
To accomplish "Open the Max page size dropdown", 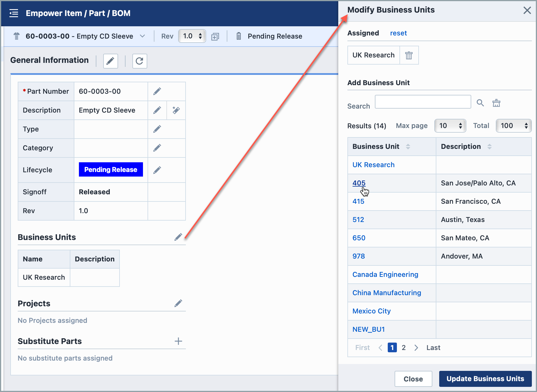I will click(x=450, y=126).
